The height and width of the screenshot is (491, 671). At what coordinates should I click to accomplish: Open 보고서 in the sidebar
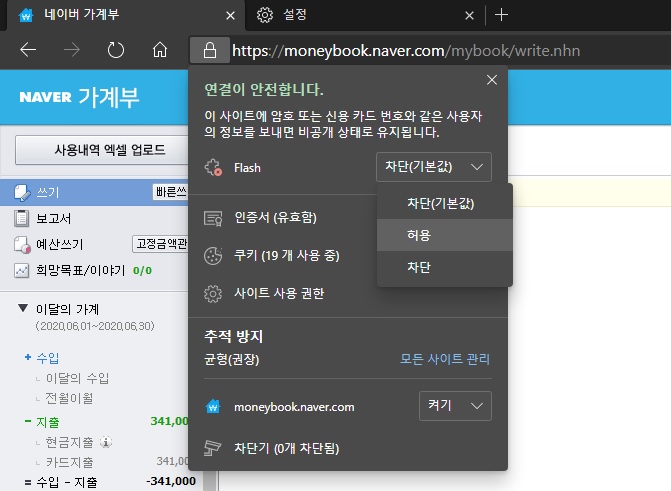tap(53, 219)
